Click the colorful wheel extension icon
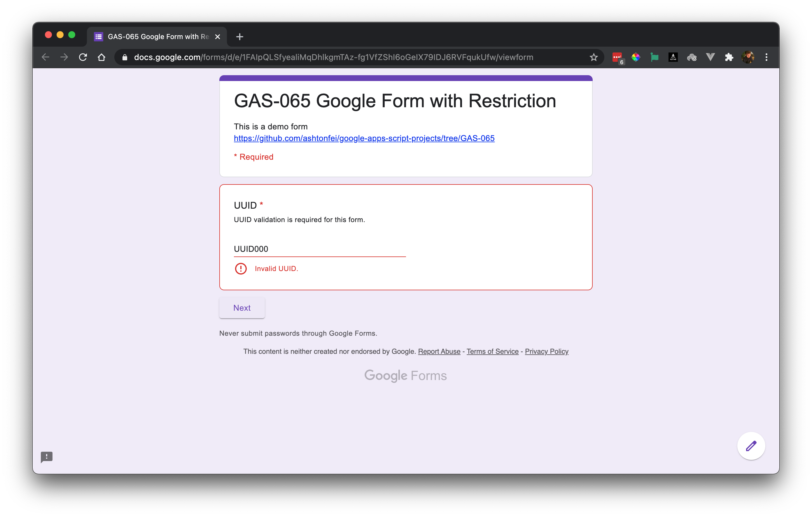 (636, 57)
